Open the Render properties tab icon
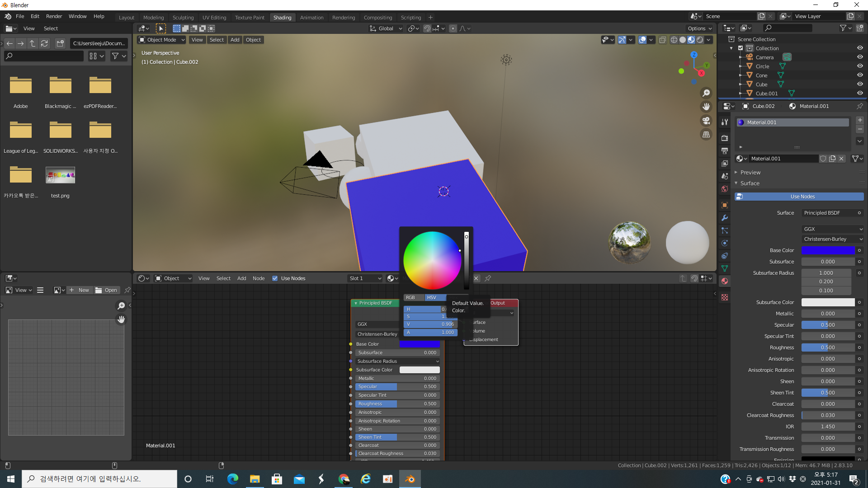The height and width of the screenshot is (488, 868). coord(725,138)
